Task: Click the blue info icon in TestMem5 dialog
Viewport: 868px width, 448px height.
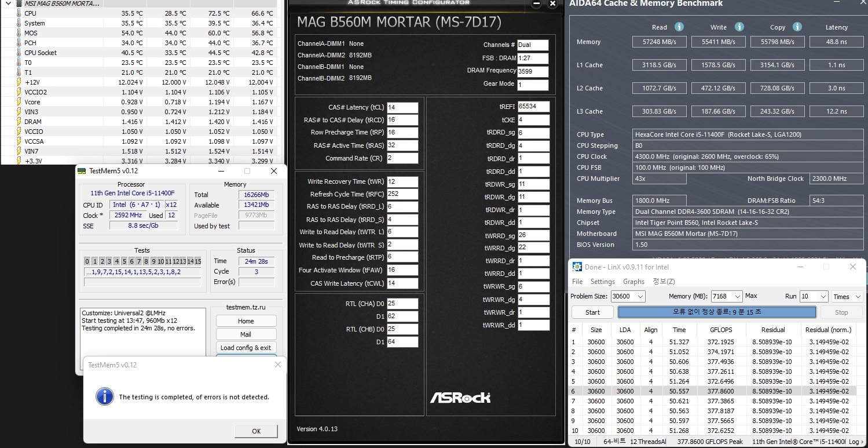Action: click(x=104, y=396)
